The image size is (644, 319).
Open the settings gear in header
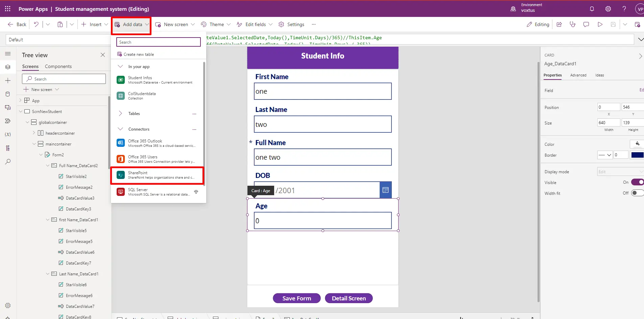click(x=608, y=9)
